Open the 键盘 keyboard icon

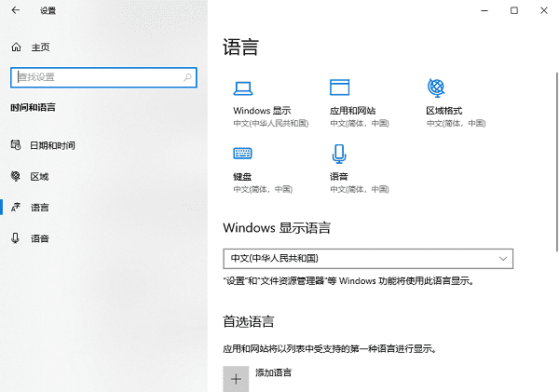point(242,154)
